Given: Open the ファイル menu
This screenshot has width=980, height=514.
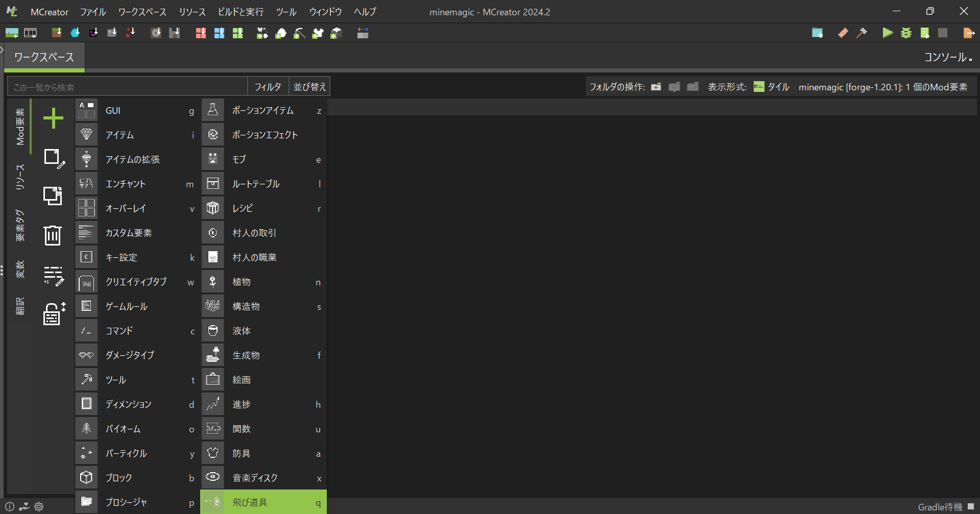Looking at the screenshot, I should coord(93,12).
